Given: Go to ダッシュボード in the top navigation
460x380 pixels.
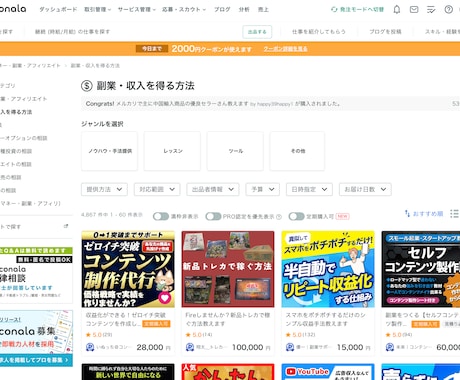Looking at the screenshot, I should coord(58,10).
